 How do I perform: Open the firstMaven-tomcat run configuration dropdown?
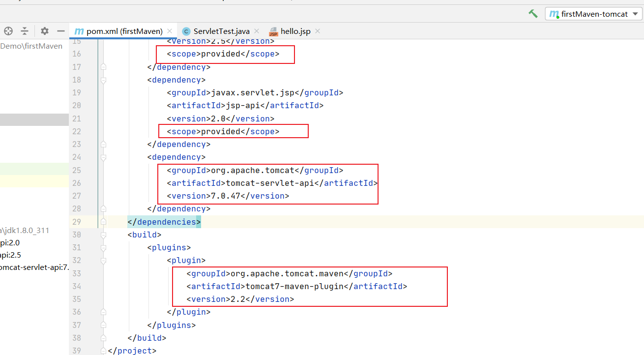[x=593, y=14]
